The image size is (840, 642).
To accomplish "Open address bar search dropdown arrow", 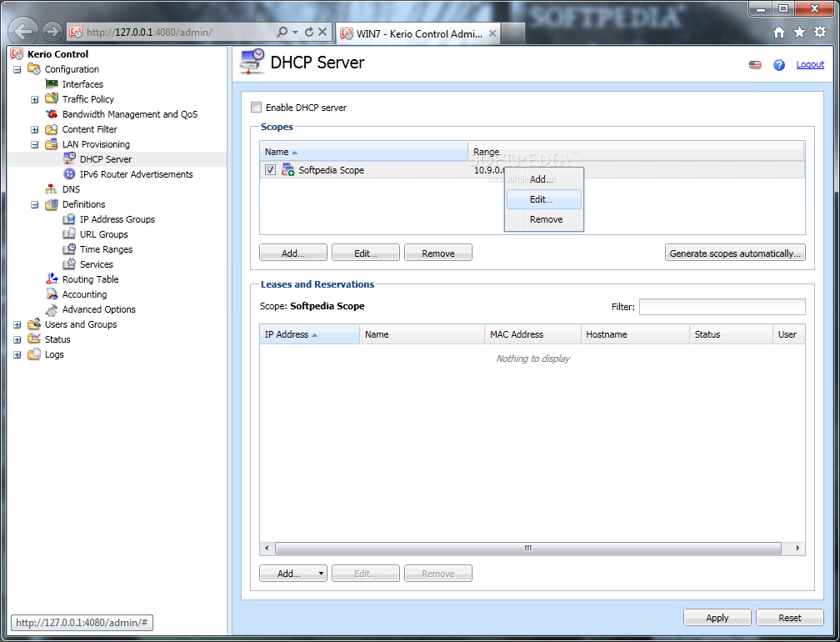I will [x=295, y=33].
